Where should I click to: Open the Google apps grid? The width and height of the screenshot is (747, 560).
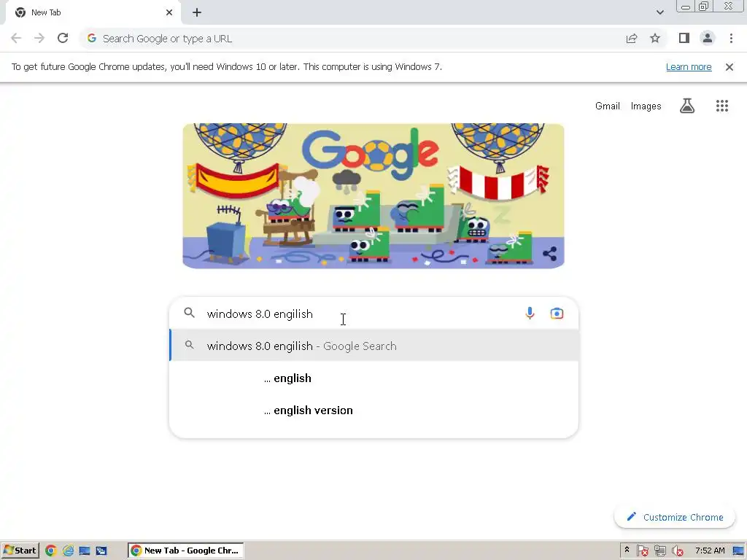(722, 106)
